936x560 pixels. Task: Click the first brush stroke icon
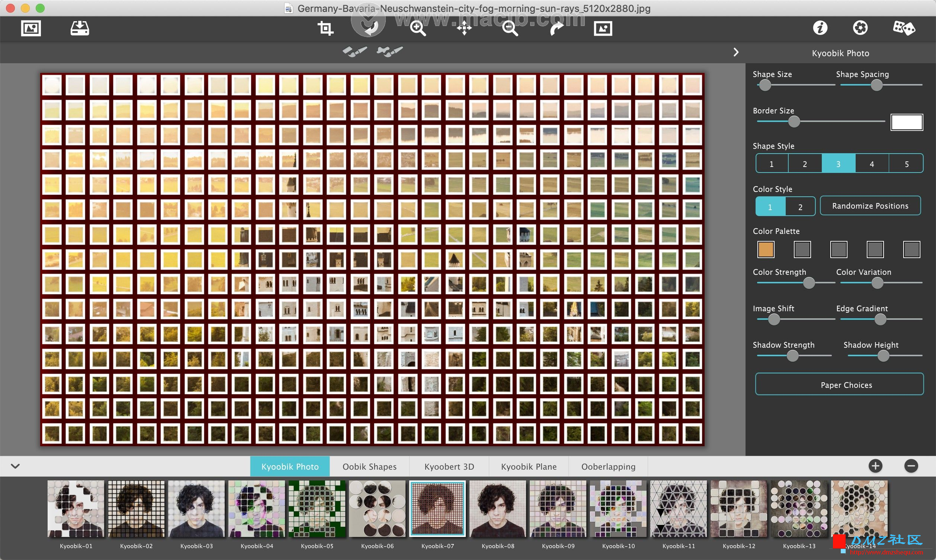pyautogui.click(x=355, y=51)
